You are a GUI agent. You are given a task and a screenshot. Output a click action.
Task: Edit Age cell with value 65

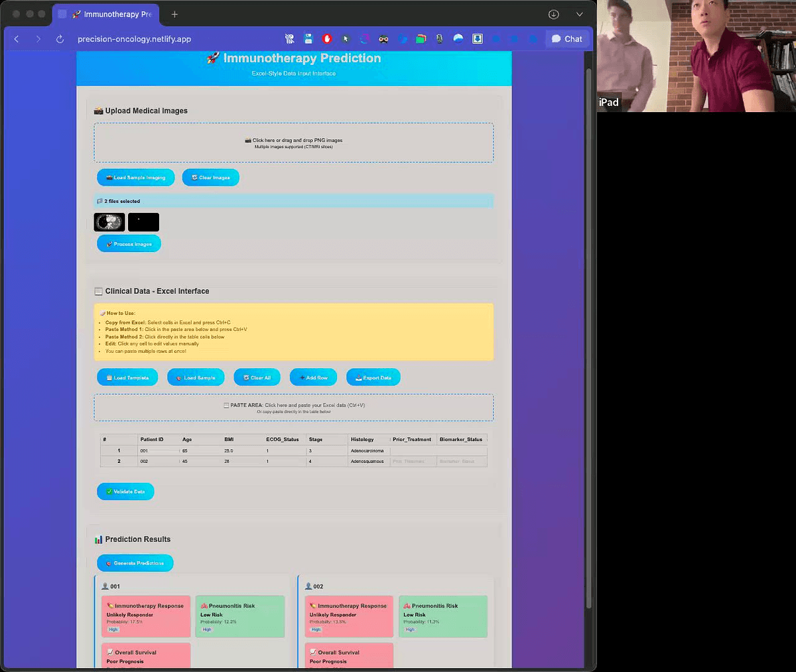tap(200, 450)
